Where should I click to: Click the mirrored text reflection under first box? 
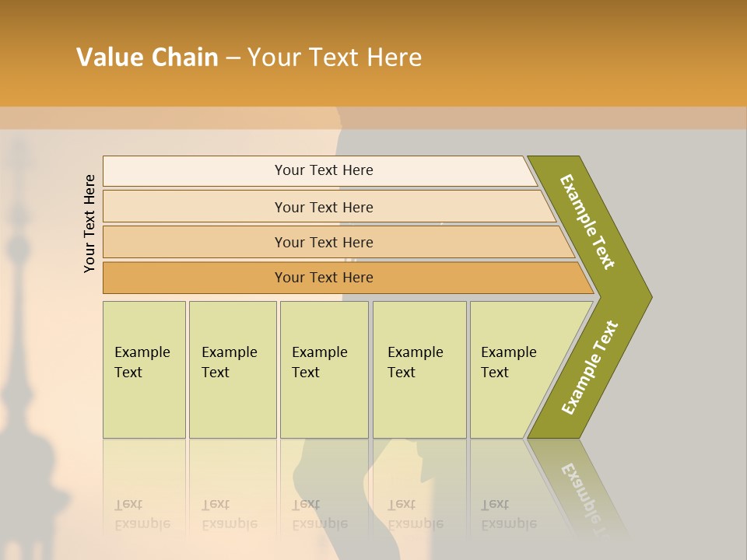coord(142,514)
